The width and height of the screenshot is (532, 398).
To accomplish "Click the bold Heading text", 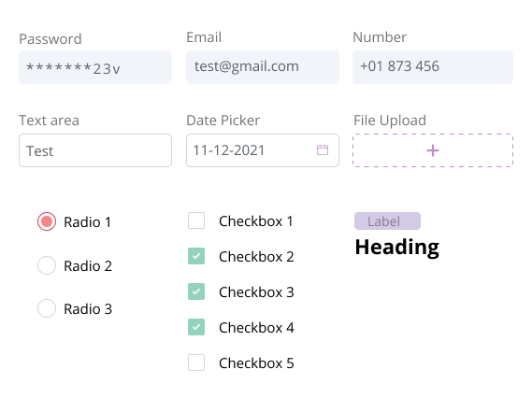I will click(x=397, y=248).
